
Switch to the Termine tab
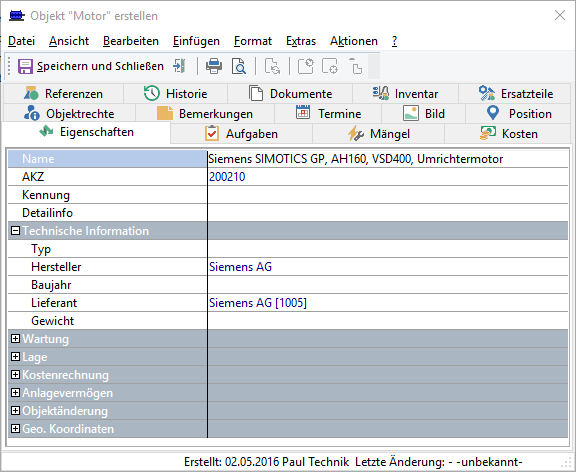328,114
